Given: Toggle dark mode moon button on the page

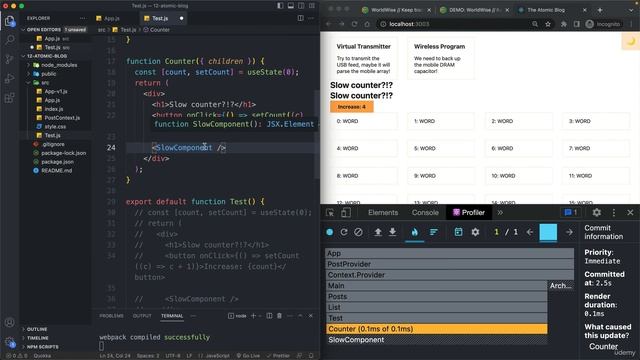Looking at the screenshot, I should pos(631,41).
